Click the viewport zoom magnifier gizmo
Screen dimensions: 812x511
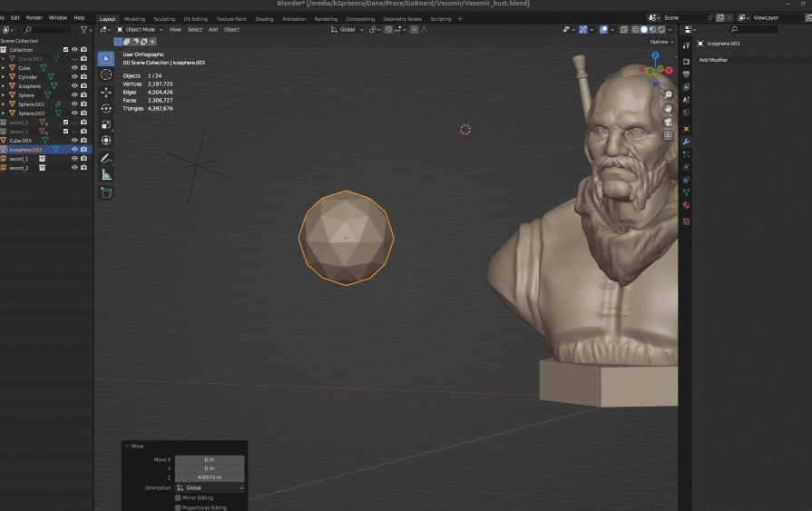(669, 94)
